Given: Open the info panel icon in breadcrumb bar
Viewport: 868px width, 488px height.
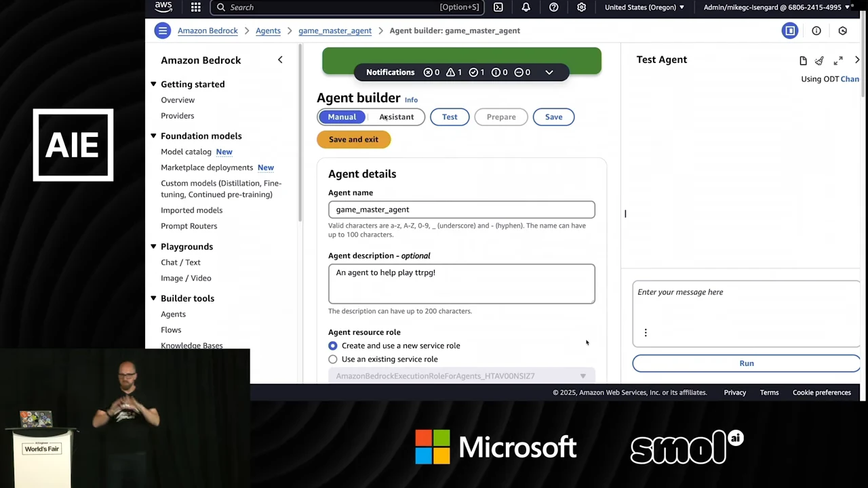Looking at the screenshot, I should coord(816,30).
